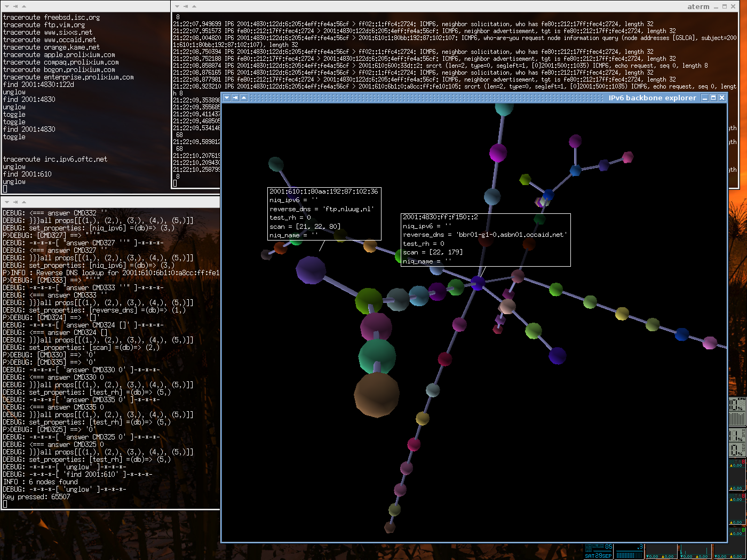Click label address 2001:610:1:80aa:192:87:102:36
This screenshot has height=560, width=747.
tap(324, 191)
